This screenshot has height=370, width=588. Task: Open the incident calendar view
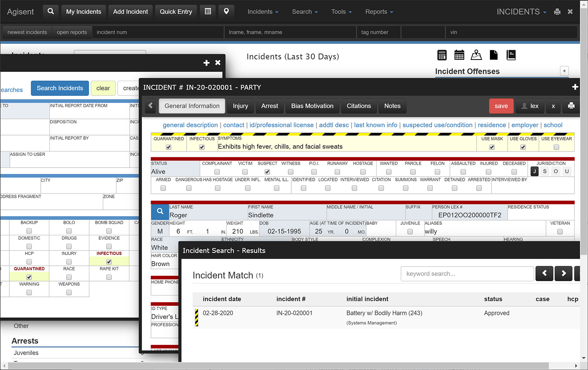[x=459, y=55]
